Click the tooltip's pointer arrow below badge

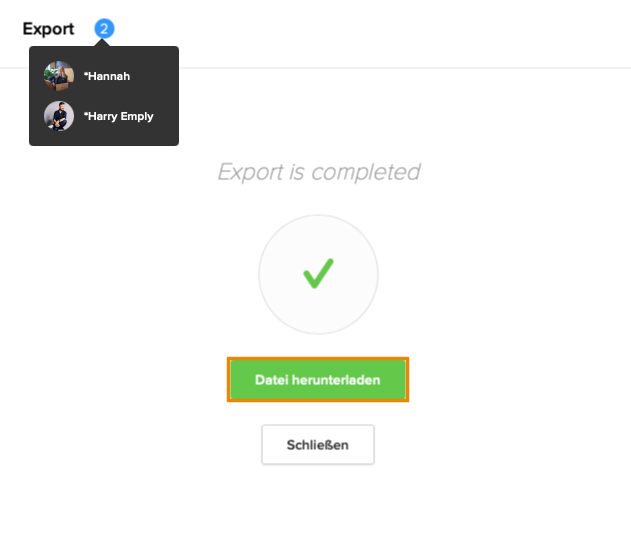tap(102, 43)
